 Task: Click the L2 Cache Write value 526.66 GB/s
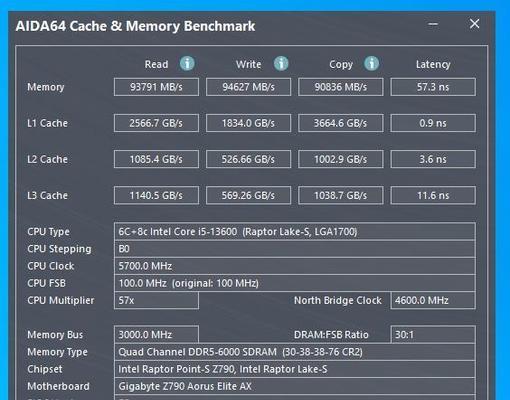[248, 159]
